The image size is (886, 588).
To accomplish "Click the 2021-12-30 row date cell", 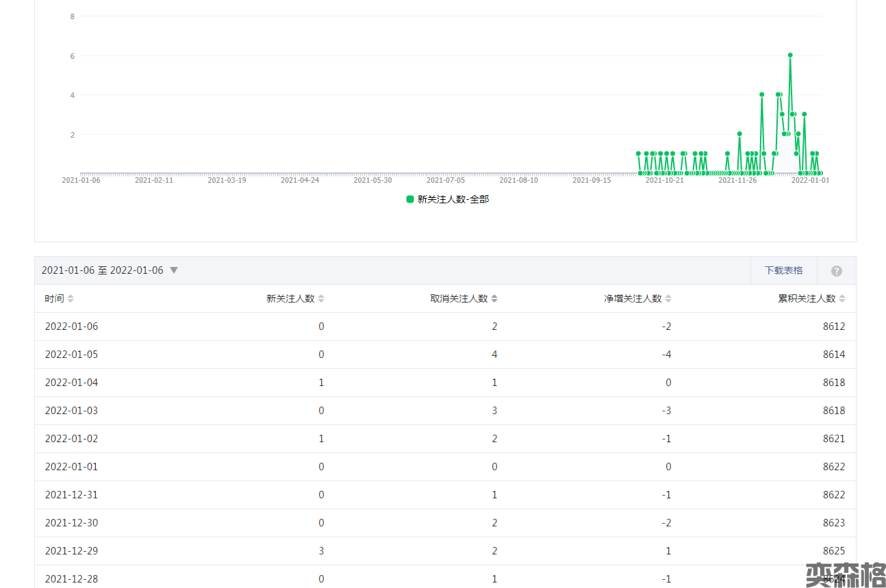I will 71,523.
